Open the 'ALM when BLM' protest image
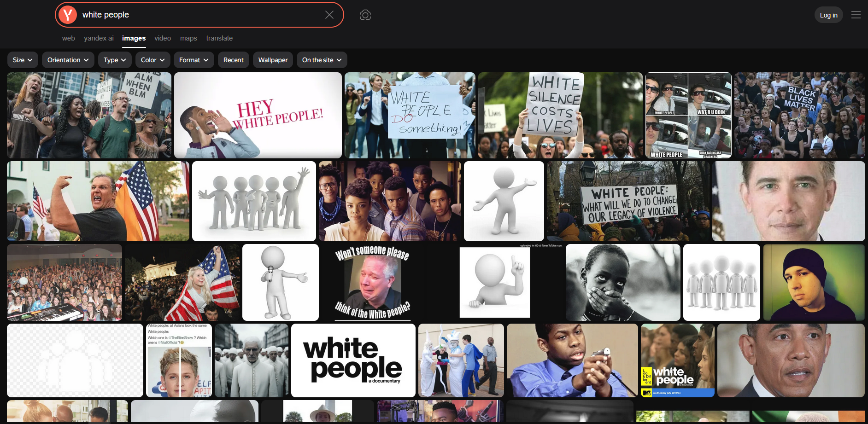The height and width of the screenshot is (424, 868). 89,115
